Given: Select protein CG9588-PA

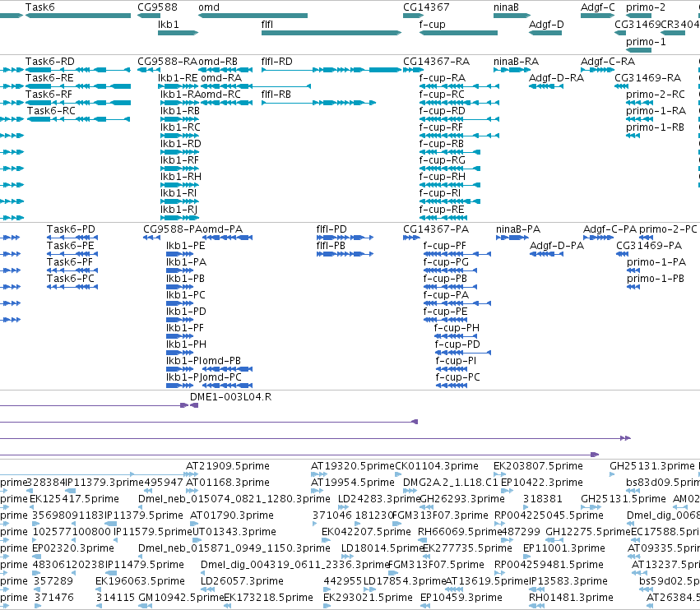Looking at the screenshot, I should point(152,238).
